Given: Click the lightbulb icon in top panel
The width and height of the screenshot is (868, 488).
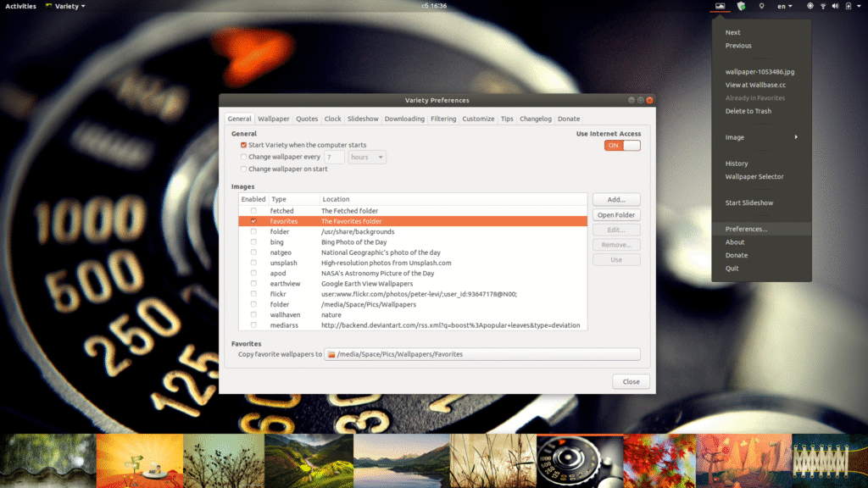Looking at the screenshot, I should pyautogui.click(x=761, y=6).
